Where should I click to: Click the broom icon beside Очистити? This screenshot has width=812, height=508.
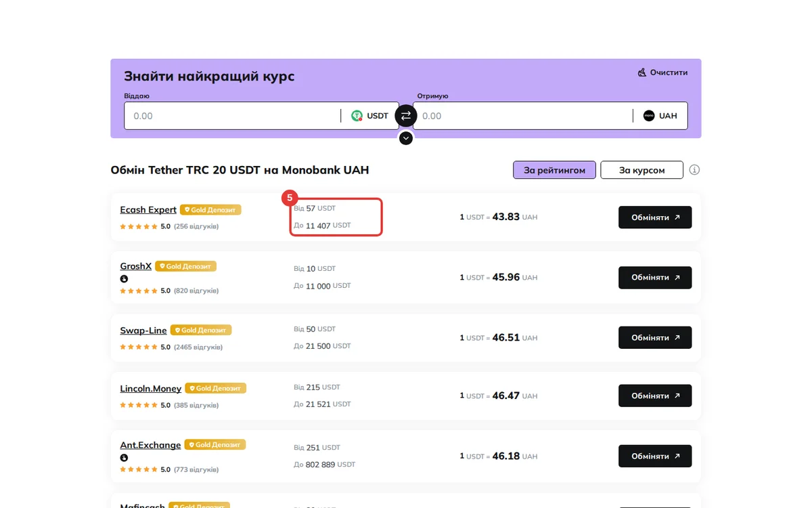click(642, 72)
